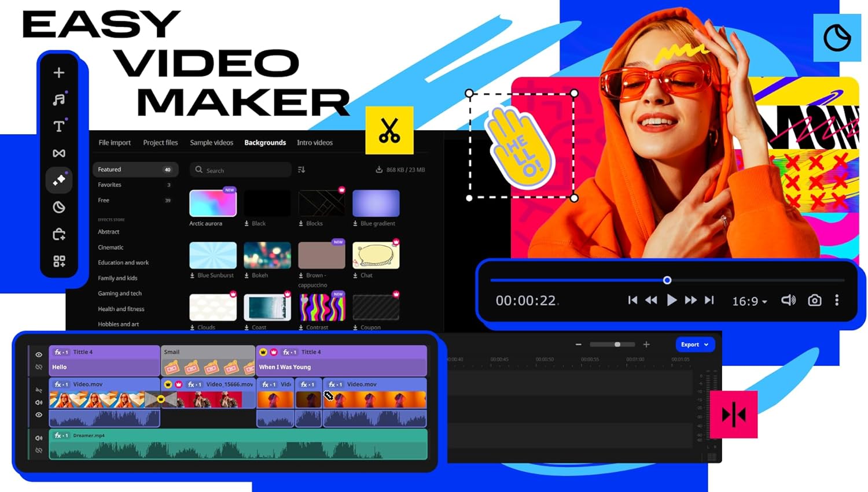This screenshot has height=492, width=868.
Task: Open the Gaming and tech category
Action: click(x=120, y=294)
